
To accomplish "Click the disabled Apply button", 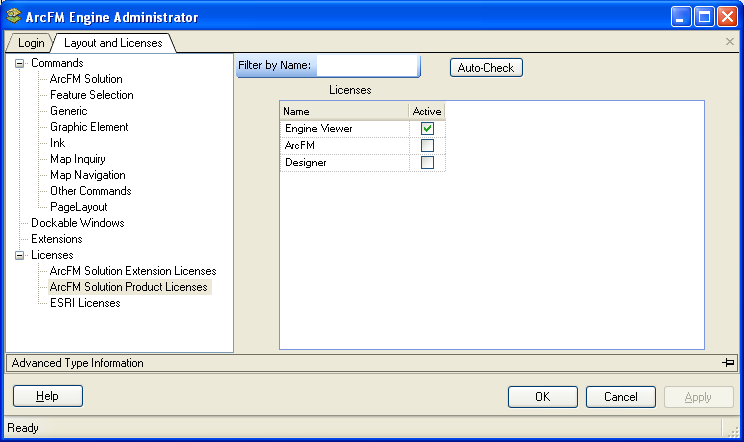I will tap(698, 396).
